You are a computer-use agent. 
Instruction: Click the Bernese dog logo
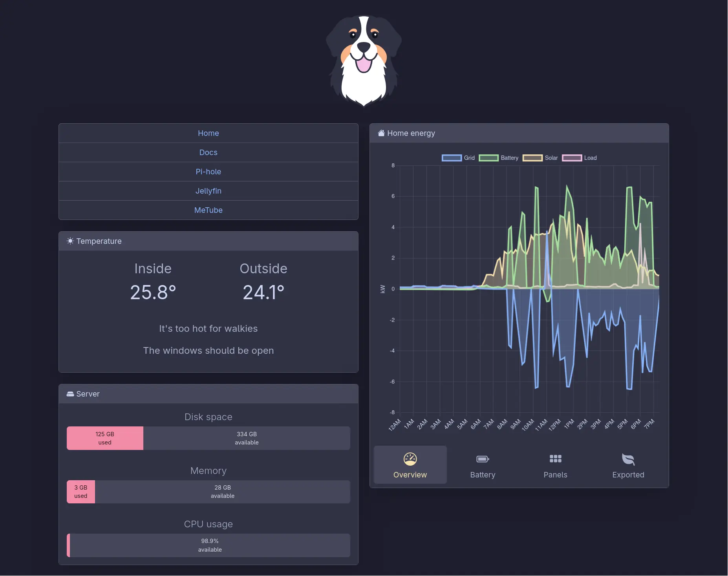click(x=364, y=60)
